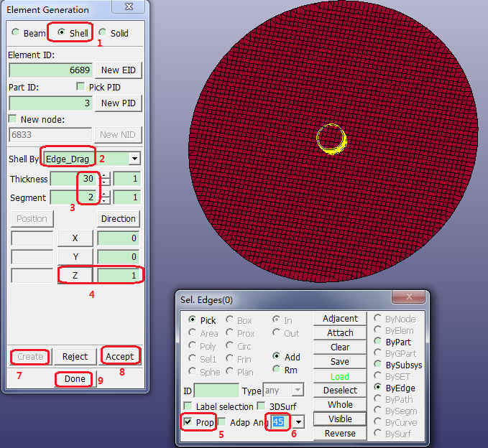
Task: Uncheck the Prop checkbox
Action: point(188,422)
